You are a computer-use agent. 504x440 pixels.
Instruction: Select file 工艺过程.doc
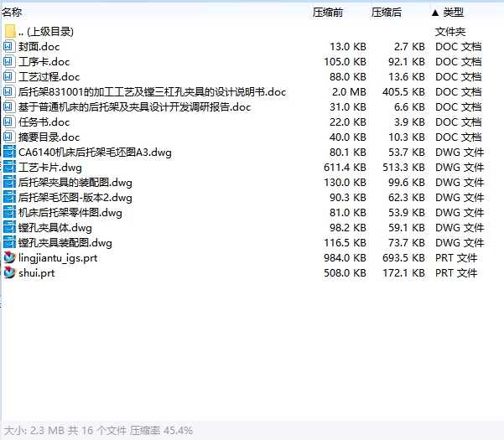(x=49, y=77)
